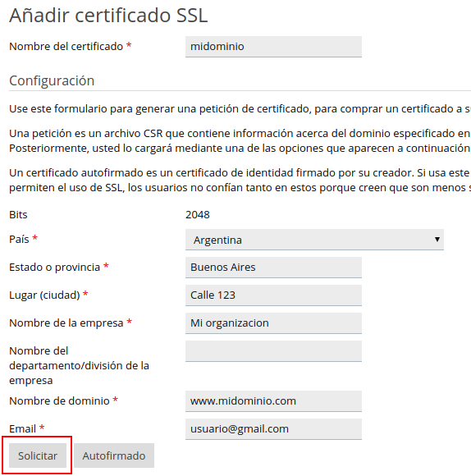Click the Autofirmado button
Image resolution: width=471 pixels, height=476 pixels.
pos(114,455)
